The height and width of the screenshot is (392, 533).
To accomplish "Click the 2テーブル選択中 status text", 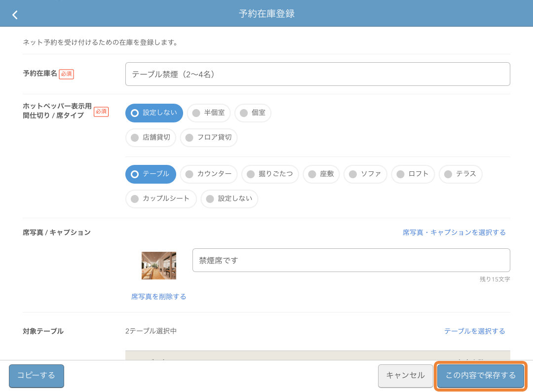I will tap(151, 331).
